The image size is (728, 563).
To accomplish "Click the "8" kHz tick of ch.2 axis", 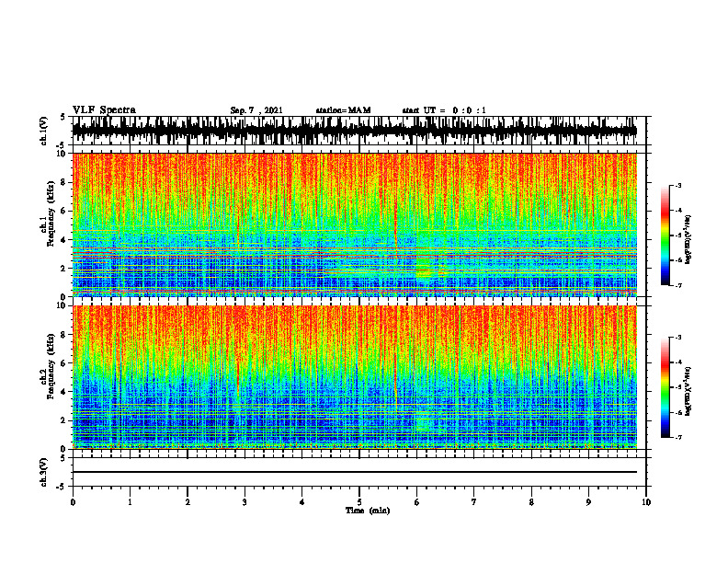I will tap(64, 335).
